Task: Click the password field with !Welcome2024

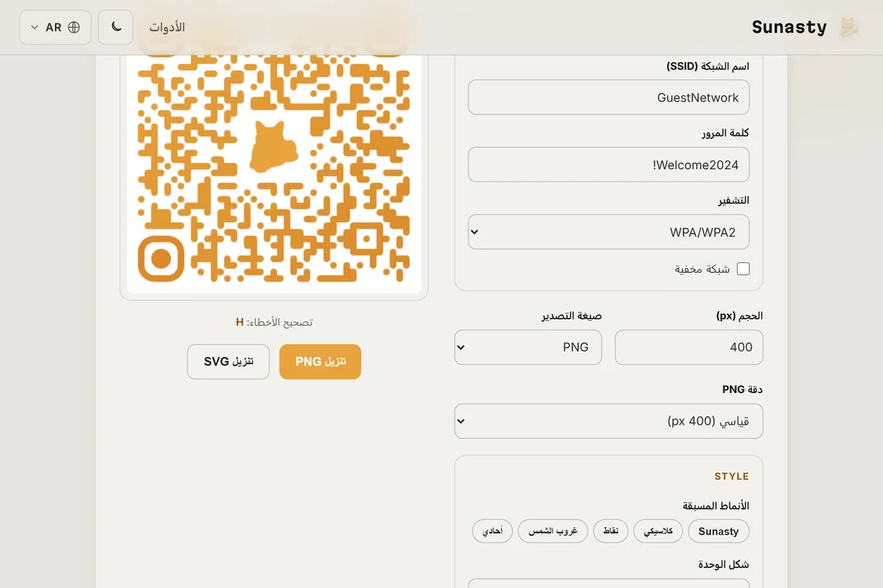Action: coord(608,165)
